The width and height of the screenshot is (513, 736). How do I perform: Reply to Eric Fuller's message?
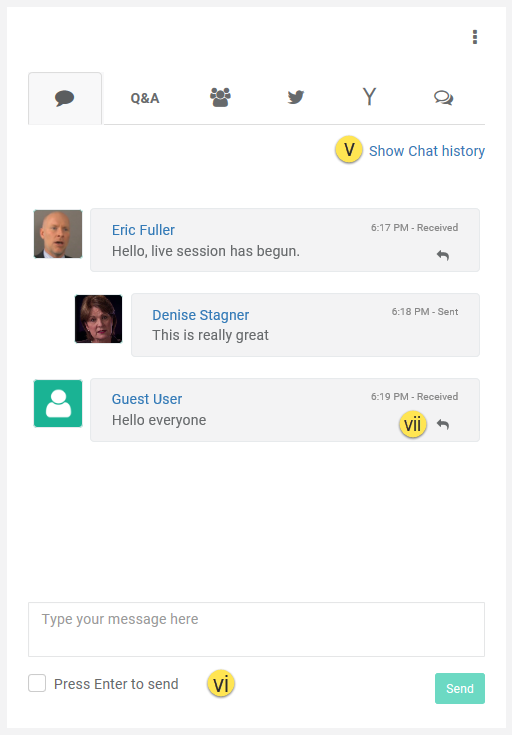[x=443, y=255]
